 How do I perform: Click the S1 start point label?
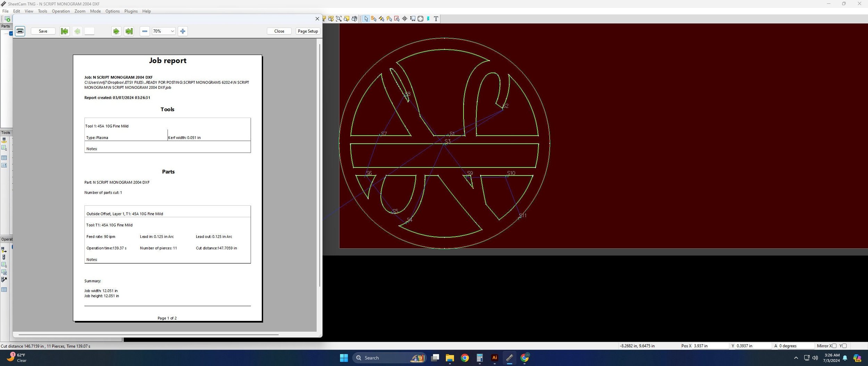click(x=452, y=134)
